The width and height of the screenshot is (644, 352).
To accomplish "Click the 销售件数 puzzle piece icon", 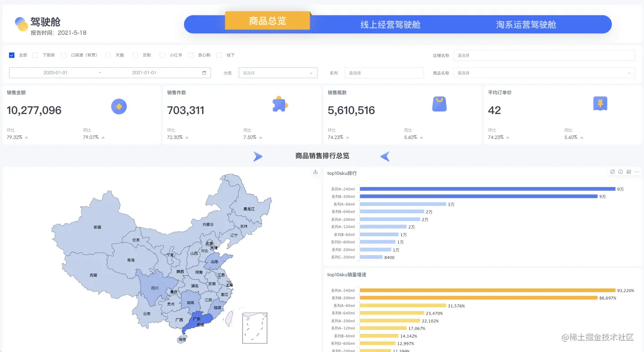I will [280, 104].
